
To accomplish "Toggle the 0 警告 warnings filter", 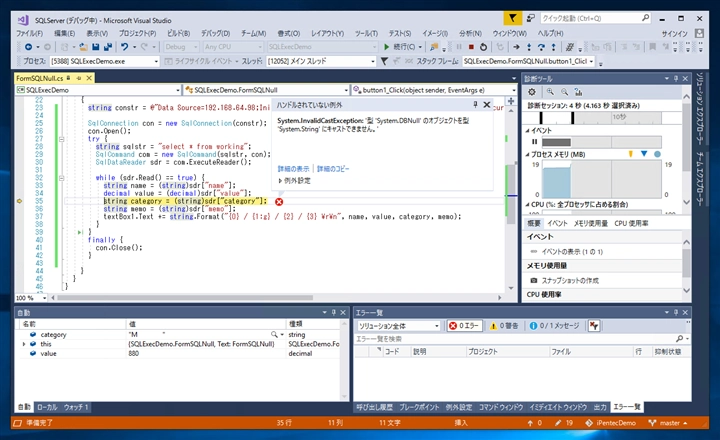I will pos(504,326).
